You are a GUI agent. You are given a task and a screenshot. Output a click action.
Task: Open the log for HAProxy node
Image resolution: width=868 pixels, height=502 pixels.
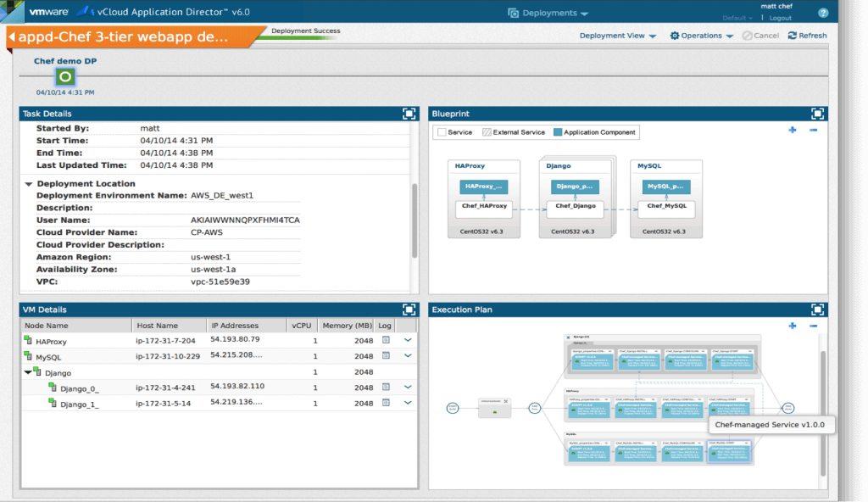coord(386,340)
